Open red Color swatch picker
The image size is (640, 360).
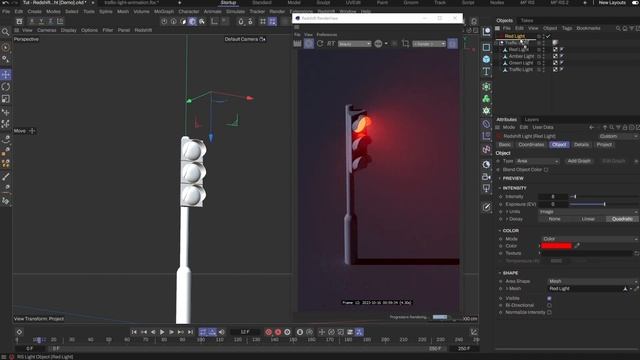pyautogui.click(x=556, y=246)
